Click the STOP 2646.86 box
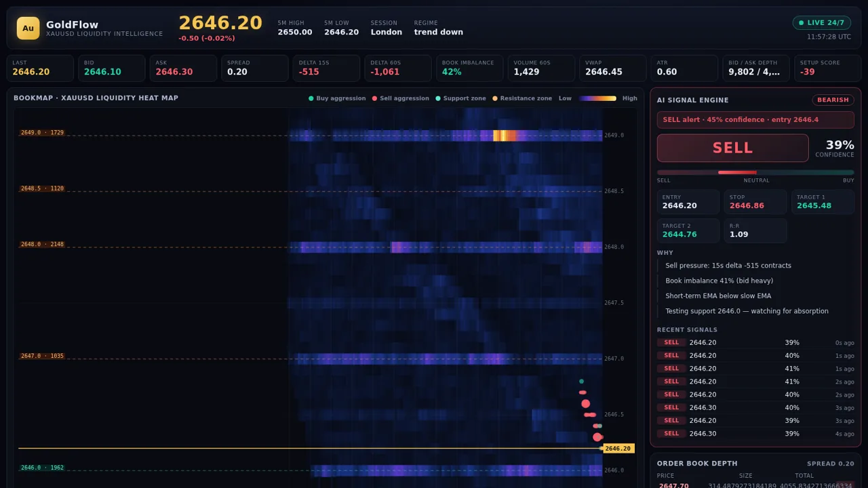Screen dimensions: 868x488 755,202
